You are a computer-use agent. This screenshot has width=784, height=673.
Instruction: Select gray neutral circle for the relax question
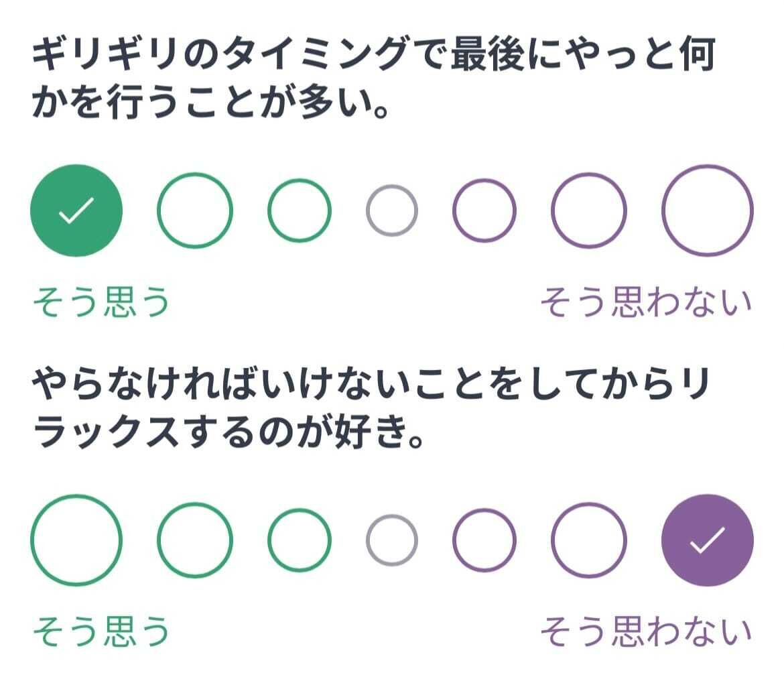(x=392, y=540)
